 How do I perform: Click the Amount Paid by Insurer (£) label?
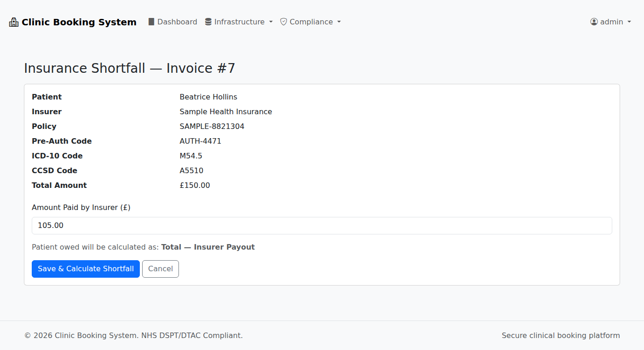click(x=81, y=208)
